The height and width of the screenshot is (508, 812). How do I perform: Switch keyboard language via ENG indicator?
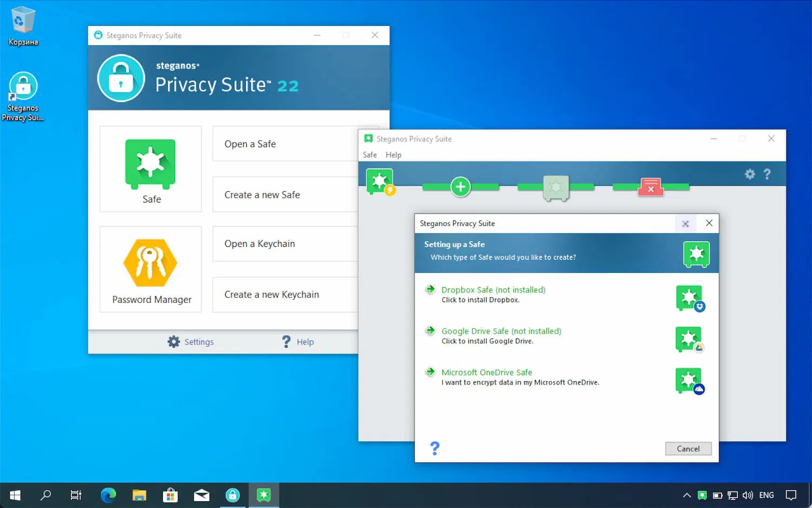pos(766,495)
